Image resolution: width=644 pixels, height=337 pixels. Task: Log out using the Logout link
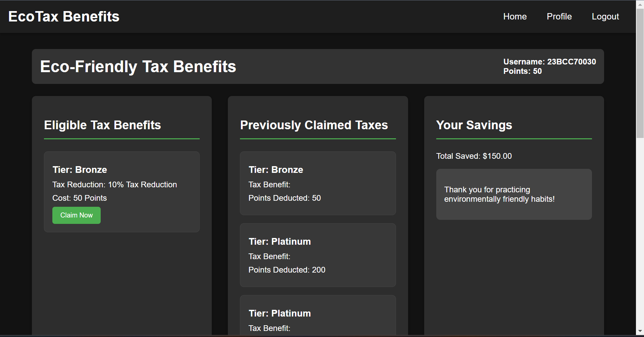point(605,16)
